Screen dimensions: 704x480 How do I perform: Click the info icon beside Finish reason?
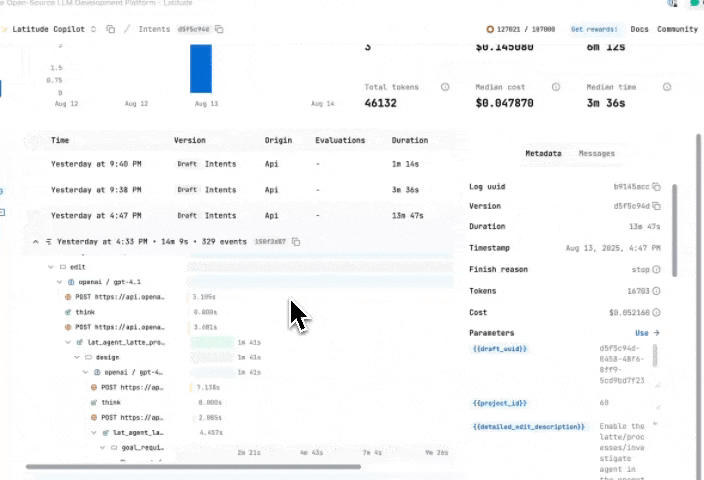(x=656, y=270)
